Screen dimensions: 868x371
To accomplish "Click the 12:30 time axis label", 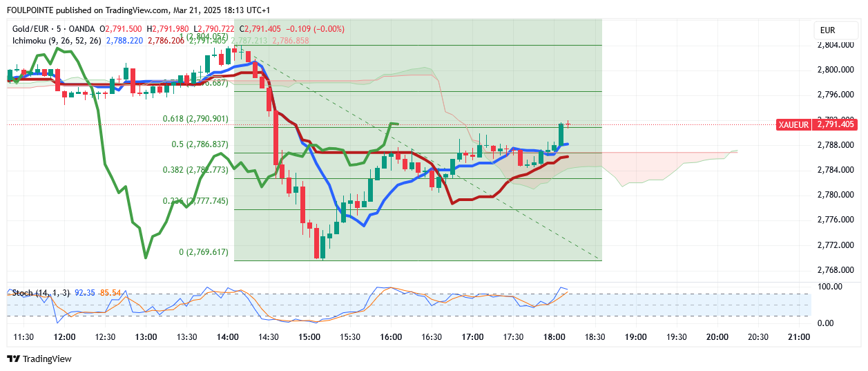I will (105, 337).
